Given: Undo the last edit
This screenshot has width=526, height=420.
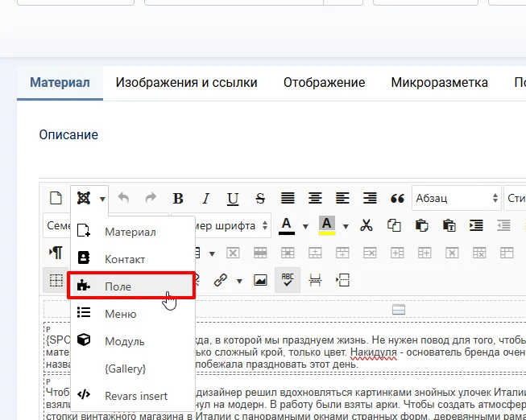Looking at the screenshot, I should [x=123, y=198].
